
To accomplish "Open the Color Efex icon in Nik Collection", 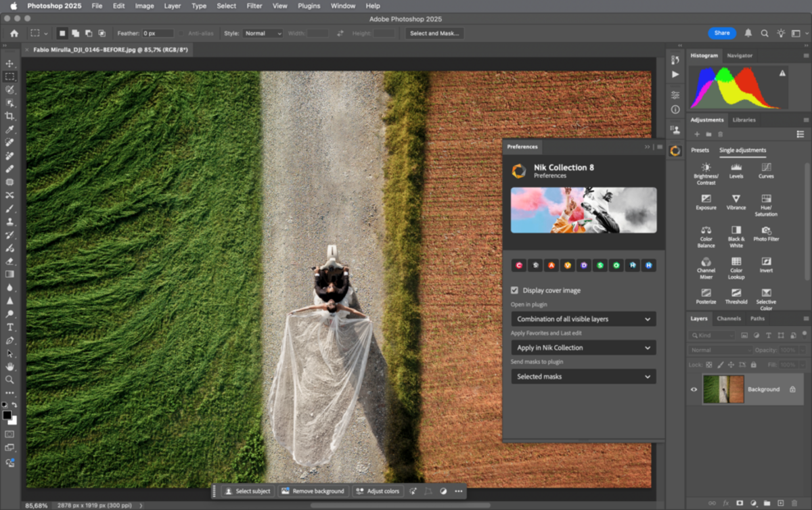I will click(518, 265).
